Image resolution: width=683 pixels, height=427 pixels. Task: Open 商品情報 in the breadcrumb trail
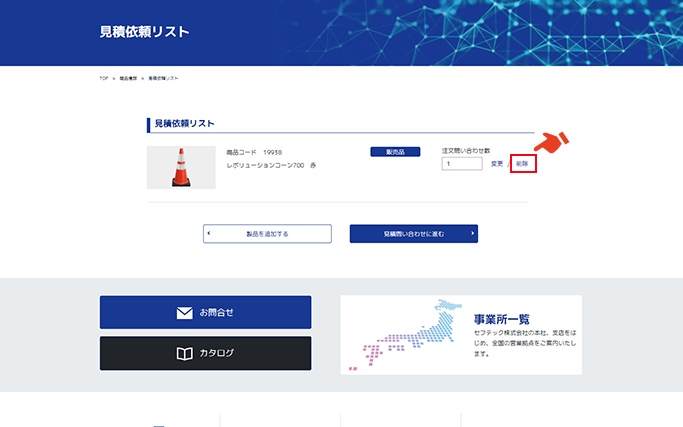pos(128,78)
